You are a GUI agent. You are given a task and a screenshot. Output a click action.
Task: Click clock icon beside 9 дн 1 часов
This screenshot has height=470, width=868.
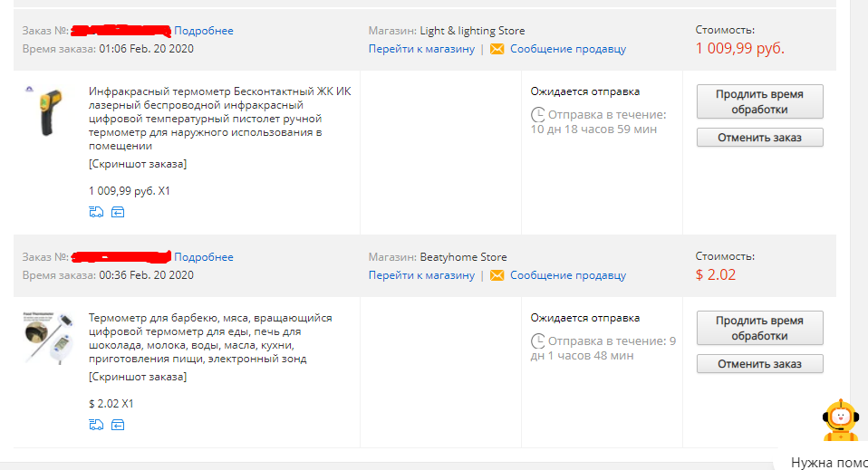537,341
